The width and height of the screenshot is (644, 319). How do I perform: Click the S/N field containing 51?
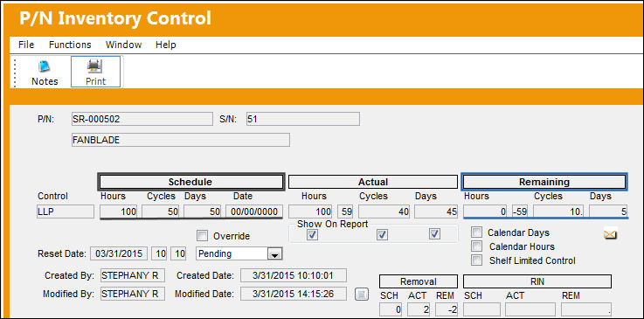click(x=302, y=119)
